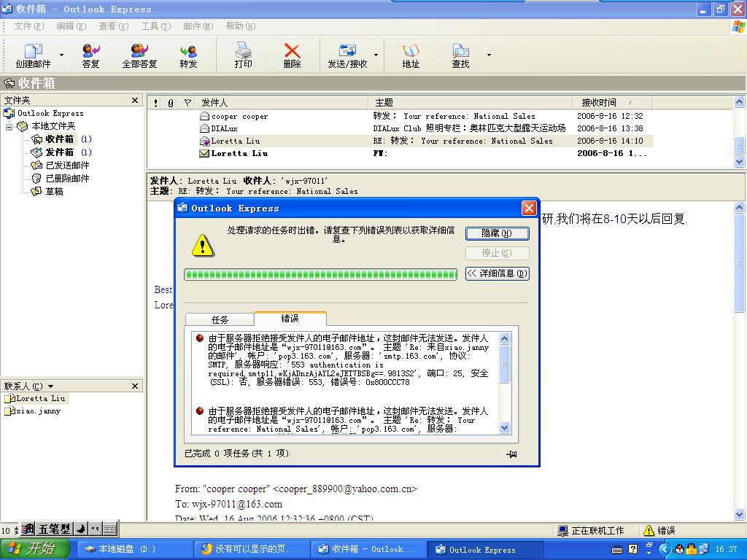
Task: Open the 文件(F) menu
Action: [28, 26]
